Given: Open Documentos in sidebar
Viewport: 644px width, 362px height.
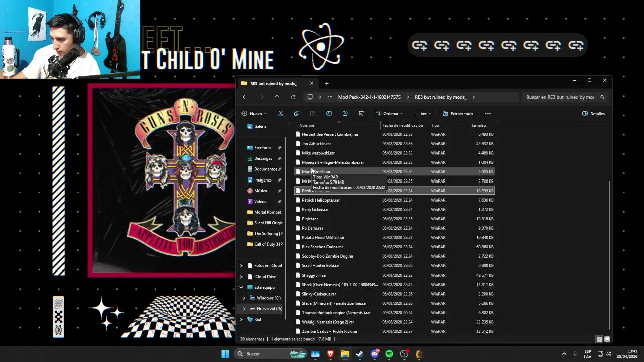Looking at the screenshot, I should pos(265,169).
